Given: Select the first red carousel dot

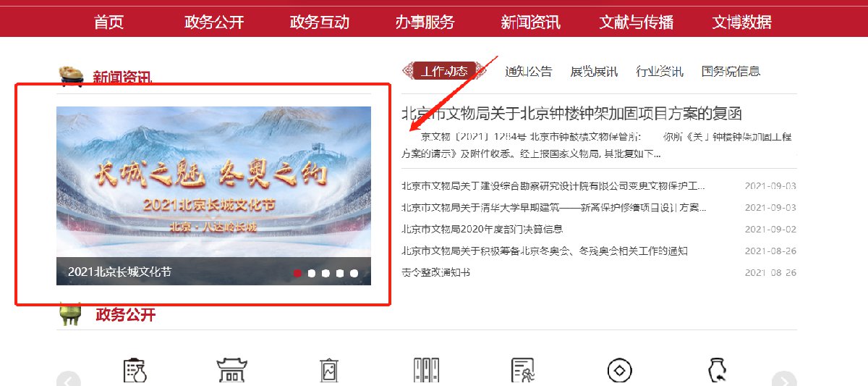Looking at the screenshot, I should pyautogui.click(x=297, y=273).
